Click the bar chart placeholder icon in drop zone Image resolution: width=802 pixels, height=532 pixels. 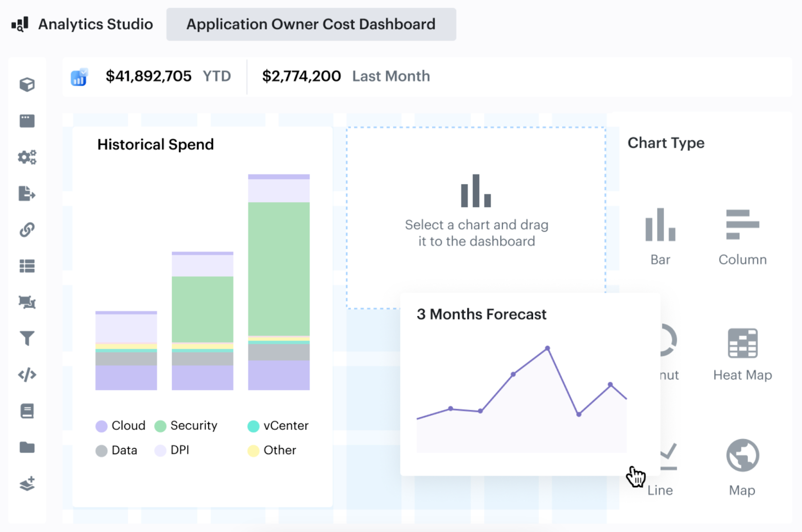pyautogui.click(x=476, y=191)
